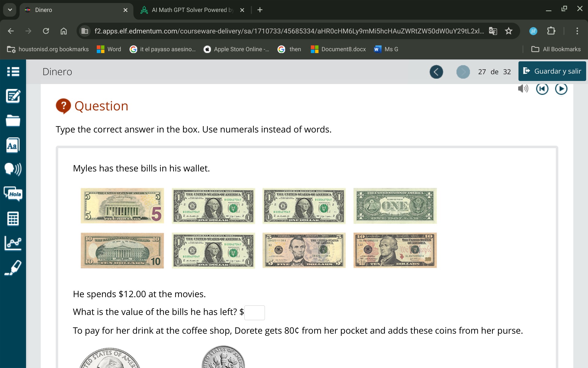Click the '27 de 32' page counter
The image size is (588, 368).
494,72
